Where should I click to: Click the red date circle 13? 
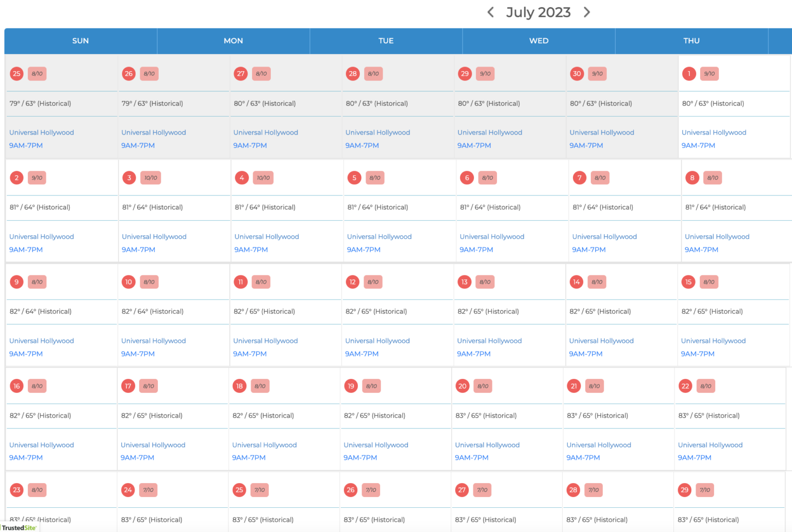pyautogui.click(x=465, y=282)
